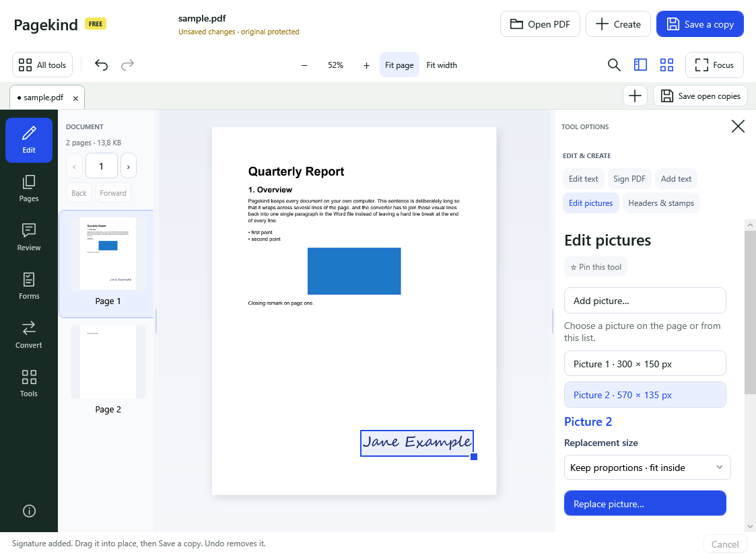756x555 pixels.
Task: Click the '1. Overview' heading text
Action: pos(270,190)
